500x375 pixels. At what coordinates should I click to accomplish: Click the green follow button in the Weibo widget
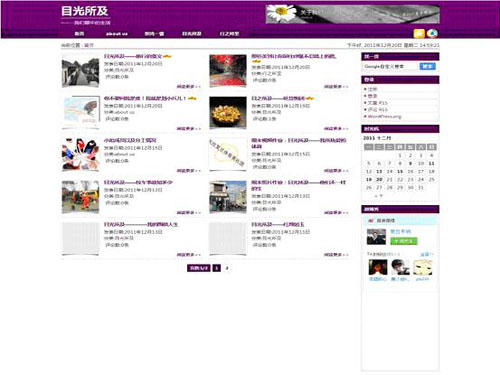[x=404, y=241]
